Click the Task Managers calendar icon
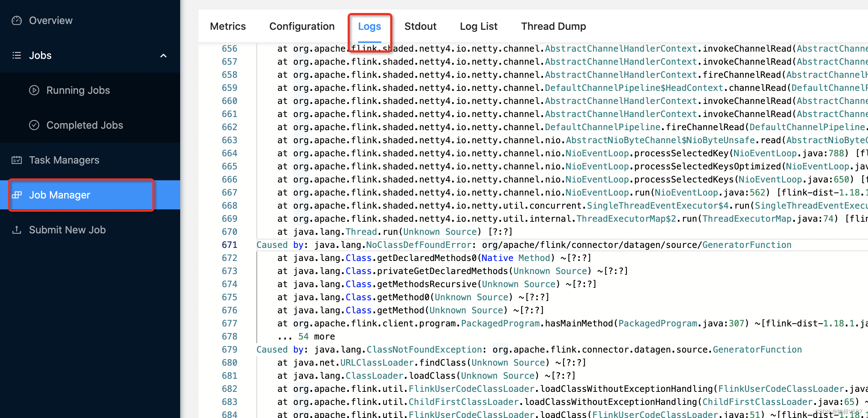 point(17,160)
